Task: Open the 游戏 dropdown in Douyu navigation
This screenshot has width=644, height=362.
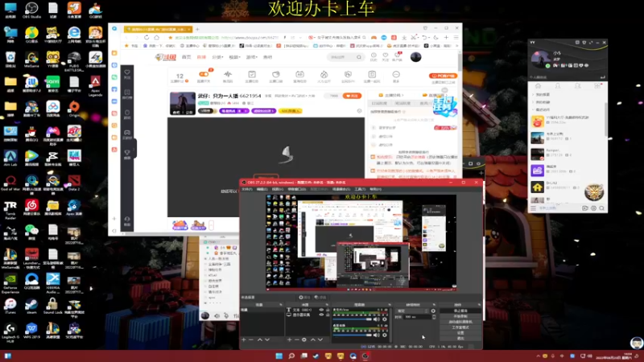Action: point(251,57)
